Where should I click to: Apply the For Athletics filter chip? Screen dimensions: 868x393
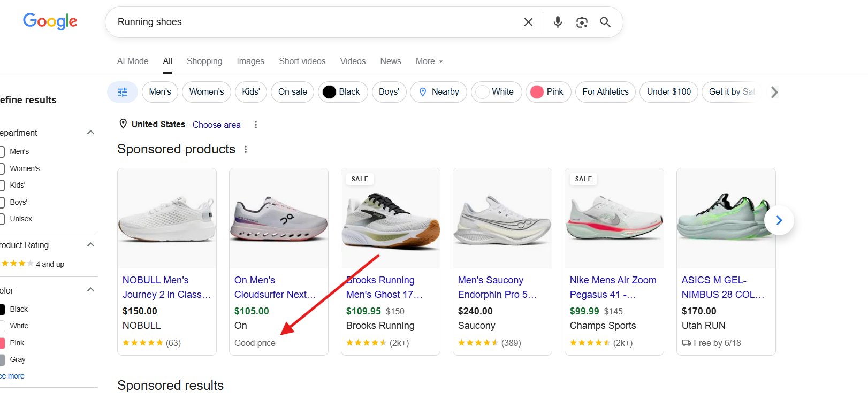[605, 92]
